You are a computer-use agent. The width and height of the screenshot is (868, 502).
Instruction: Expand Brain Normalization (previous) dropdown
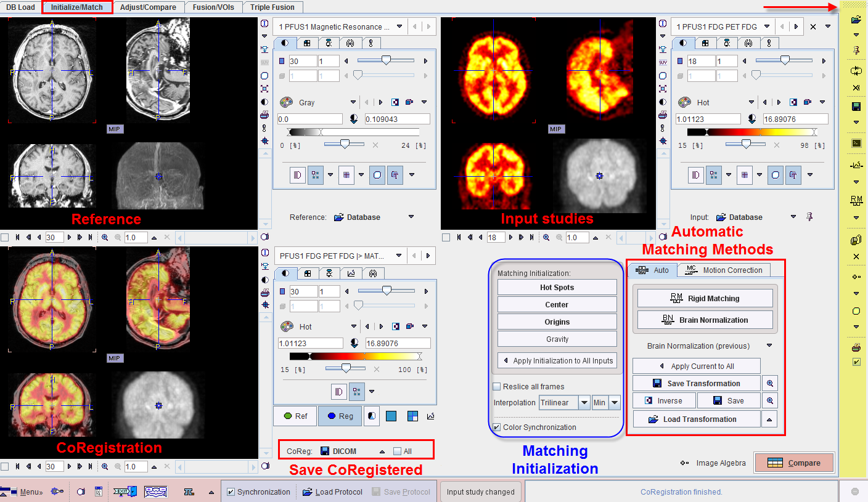(769, 346)
